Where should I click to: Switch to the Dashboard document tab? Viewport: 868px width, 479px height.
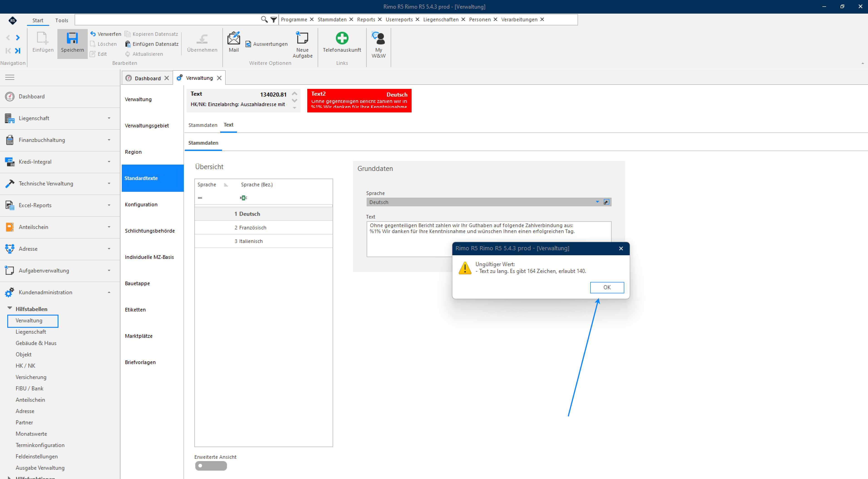pyautogui.click(x=147, y=78)
